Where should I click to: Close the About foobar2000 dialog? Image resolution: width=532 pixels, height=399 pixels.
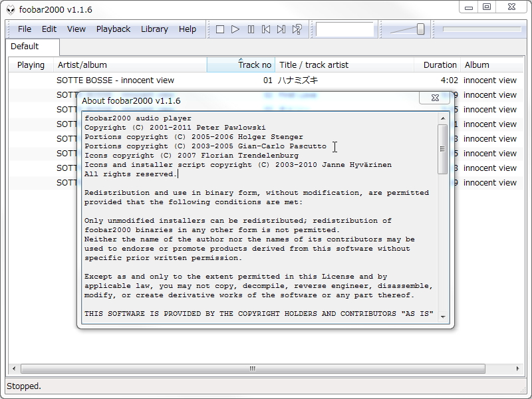coord(435,98)
